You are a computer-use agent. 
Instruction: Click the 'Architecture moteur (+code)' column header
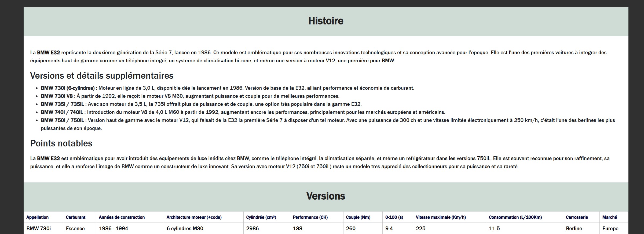click(194, 217)
